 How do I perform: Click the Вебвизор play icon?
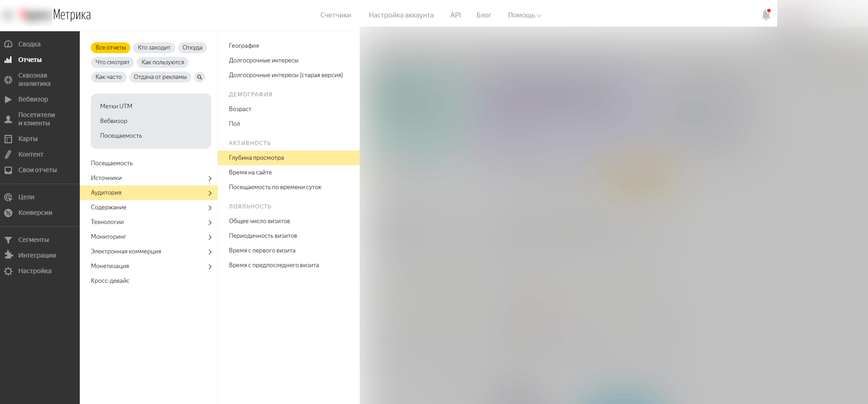[8, 99]
